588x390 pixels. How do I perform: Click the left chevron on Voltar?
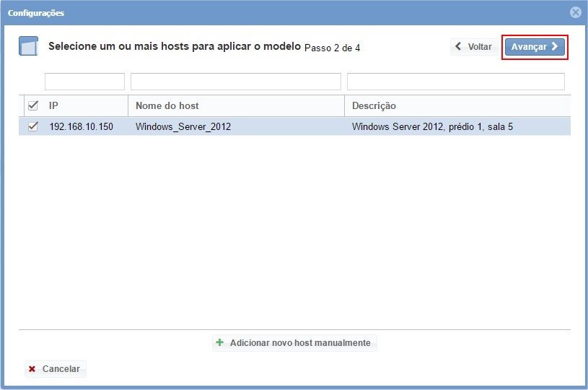[458, 47]
